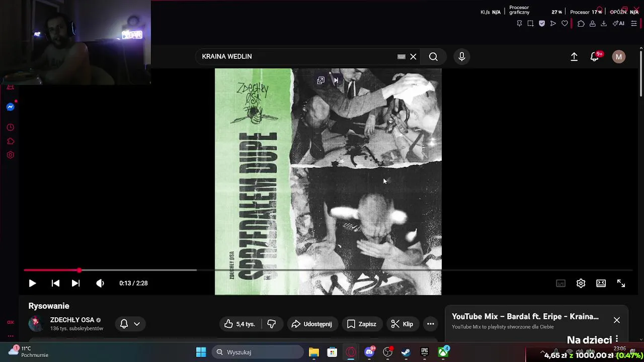The image size is (644, 362).
Task: Skip to the next video
Action: [x=75, y=283]
